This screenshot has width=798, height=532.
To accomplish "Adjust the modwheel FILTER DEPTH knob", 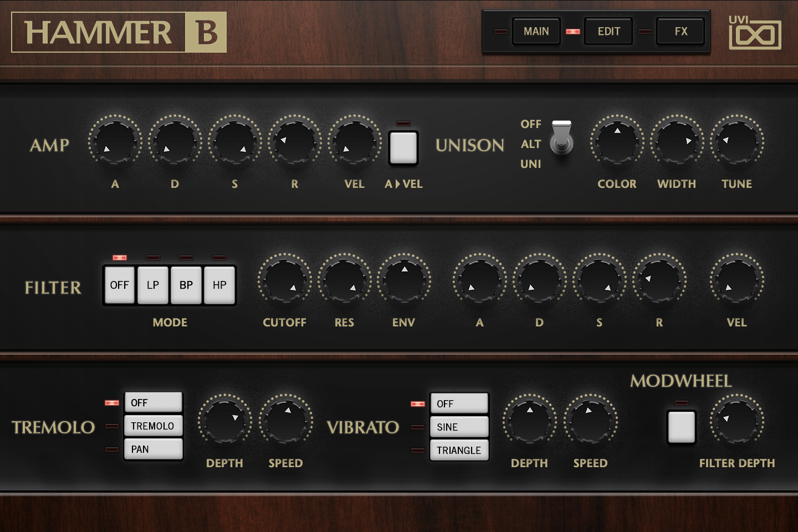I will pos(736,421).
